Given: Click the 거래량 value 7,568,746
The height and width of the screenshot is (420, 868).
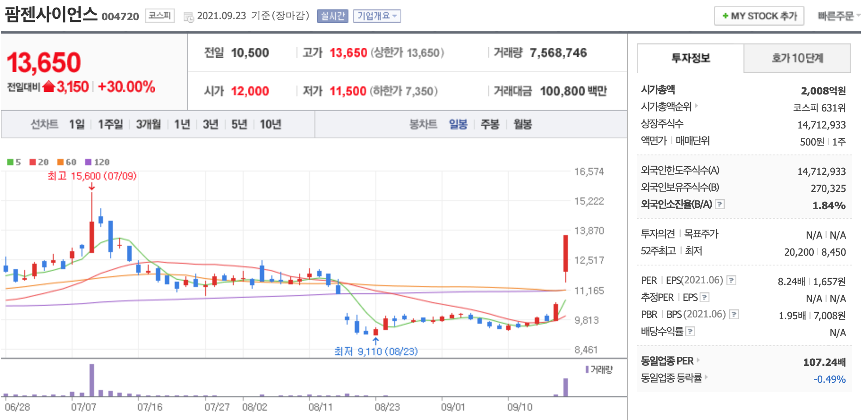Looking at the screenshot, I should point(558,53).
